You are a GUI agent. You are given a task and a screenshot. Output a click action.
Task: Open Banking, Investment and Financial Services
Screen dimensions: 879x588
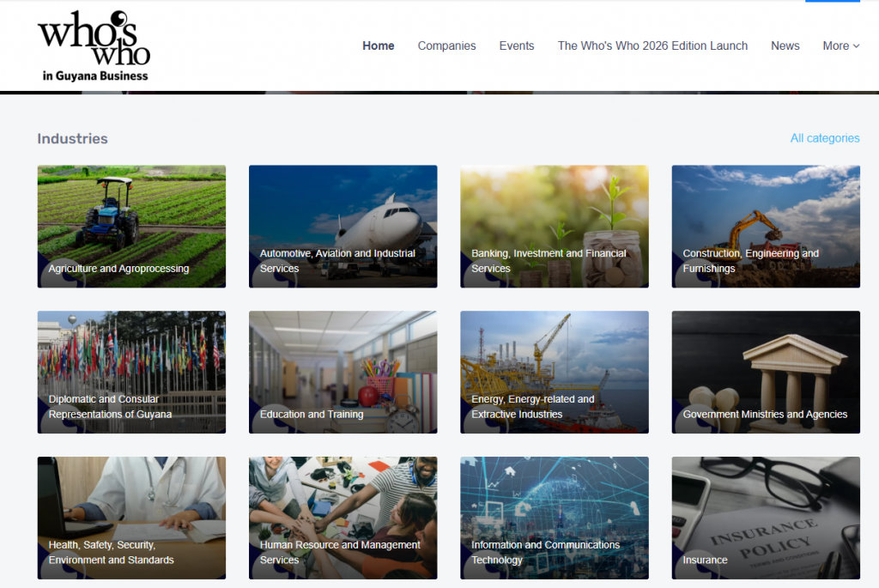tap(554, 227)
